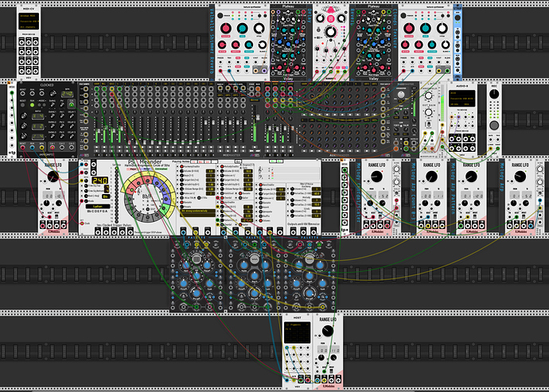Click the large knob on the far-right Range LFO
The image size is (549, 392).
(x=520, y=177)
